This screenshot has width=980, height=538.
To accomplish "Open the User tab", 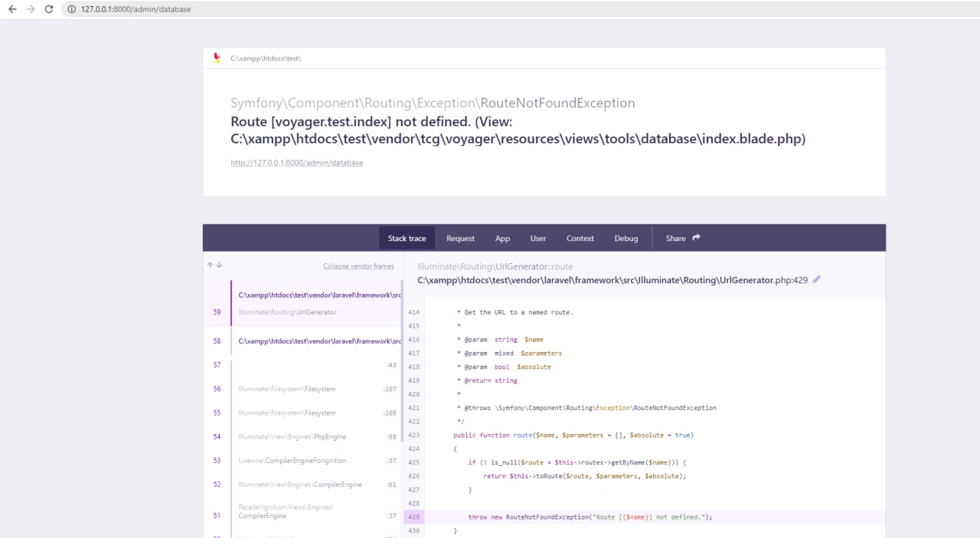I will pos(538,238).
